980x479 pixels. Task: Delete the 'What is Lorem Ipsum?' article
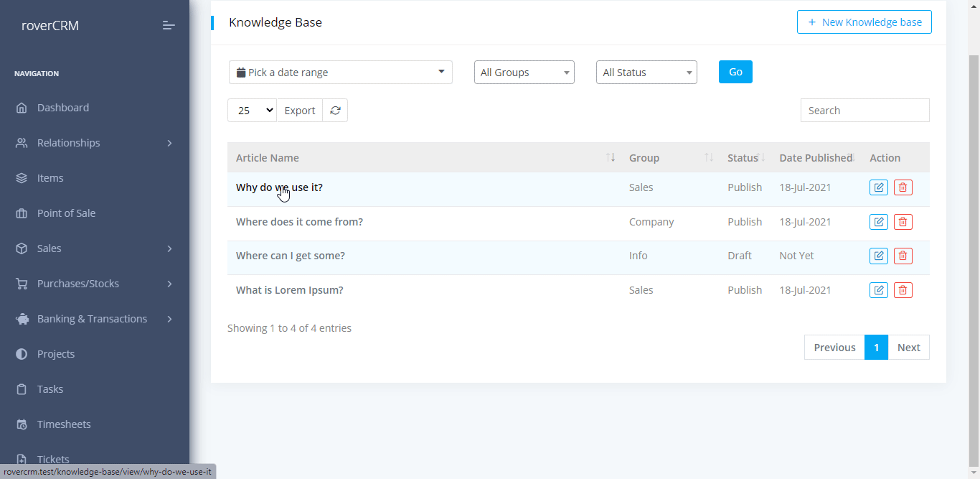(x=903, y=290)
